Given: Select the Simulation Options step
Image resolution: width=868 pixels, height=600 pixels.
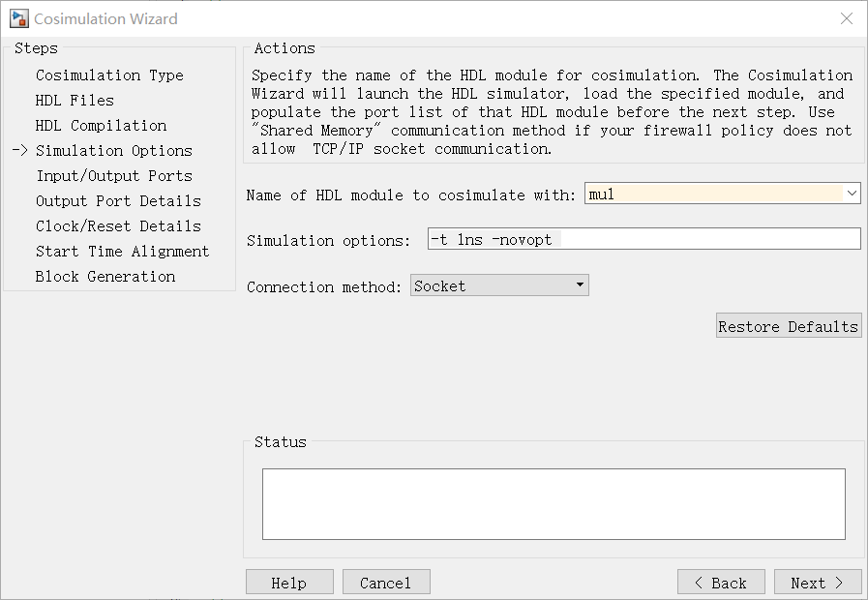Looking at the screenshot, I should tap(114, 151).
